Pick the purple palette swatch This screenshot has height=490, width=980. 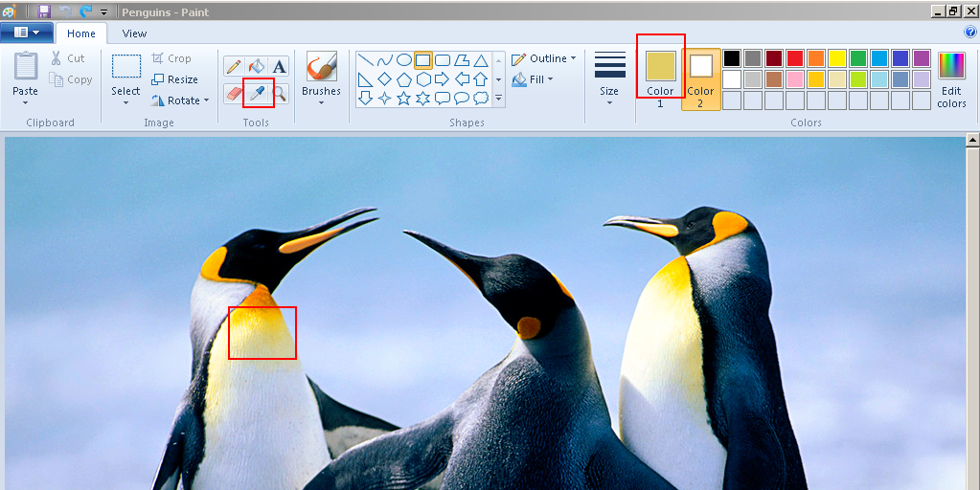pyautogui.click(x=922, y=58)
